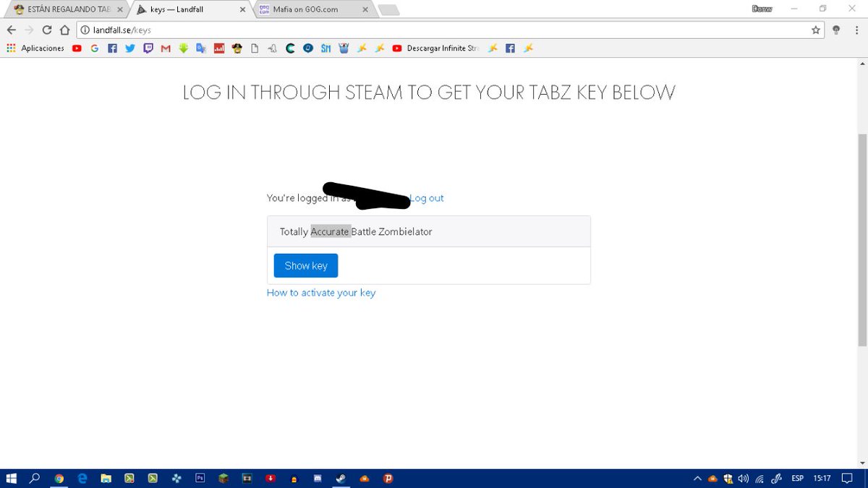Open the Google bookmark icon
Screen dimensions: 868x488
[95, 48]
